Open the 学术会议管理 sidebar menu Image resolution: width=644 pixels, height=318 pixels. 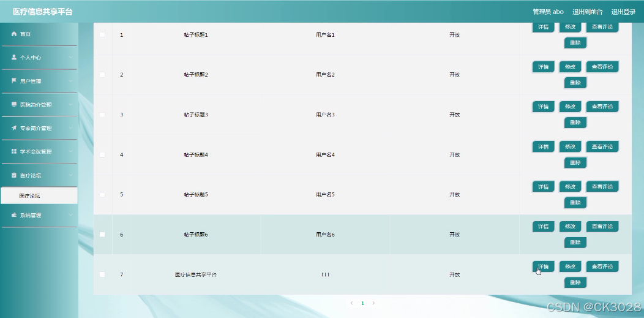coord(39,151)
